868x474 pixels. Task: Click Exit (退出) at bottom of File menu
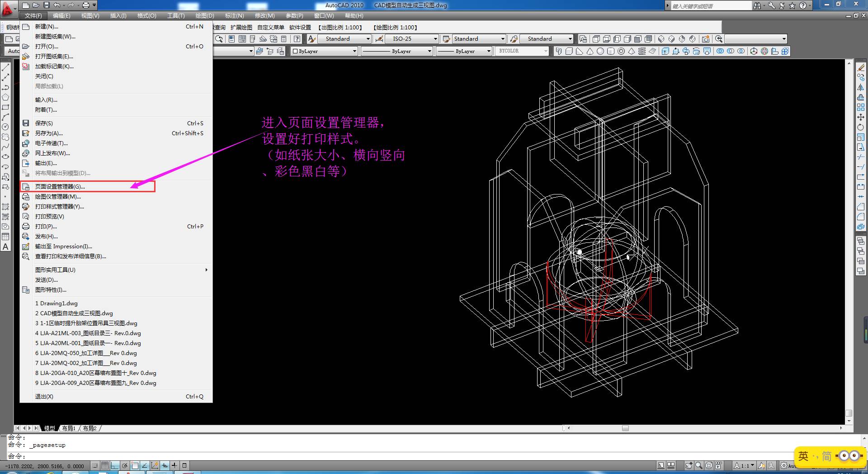(x=116, y=397)
